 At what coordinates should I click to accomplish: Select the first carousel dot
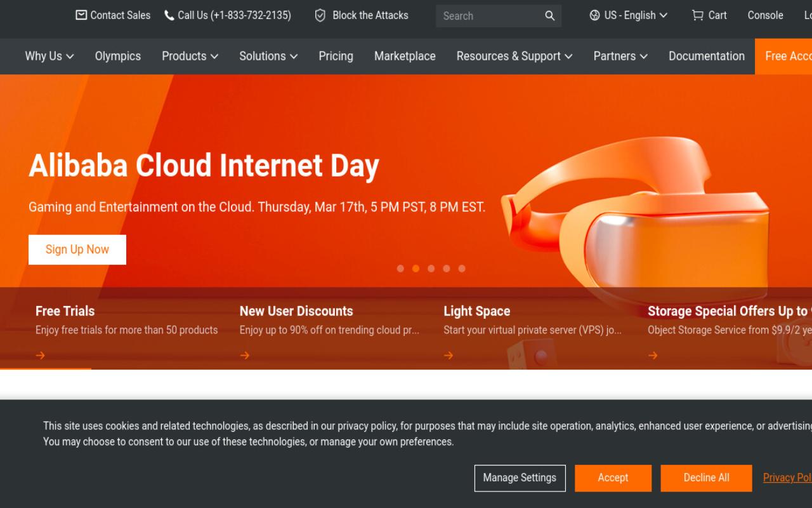(400, 269)
